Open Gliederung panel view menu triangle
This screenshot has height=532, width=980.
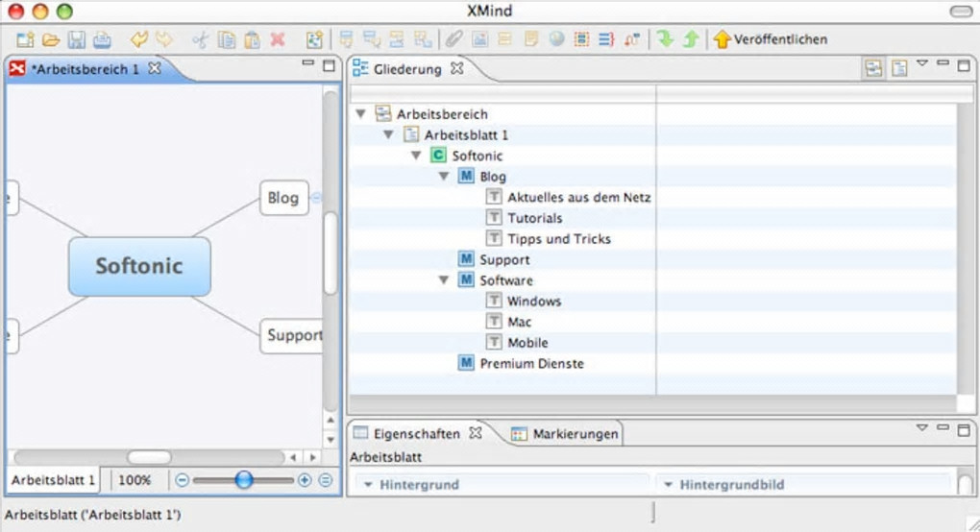(922, 63)
